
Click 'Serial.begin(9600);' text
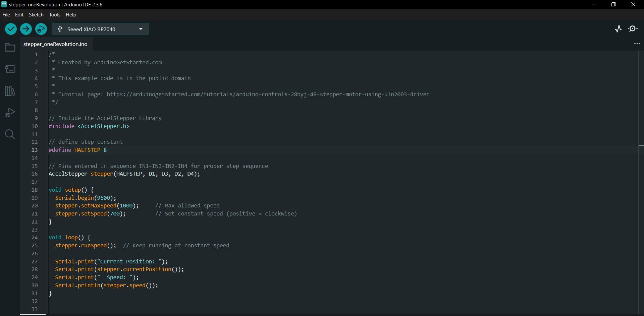click(86, 198)
